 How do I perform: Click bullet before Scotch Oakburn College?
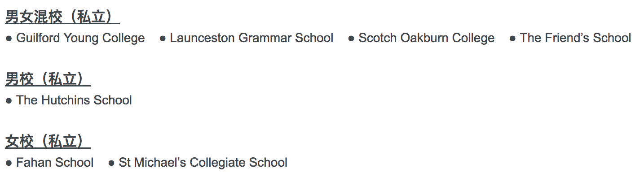[x=351, y=39]
